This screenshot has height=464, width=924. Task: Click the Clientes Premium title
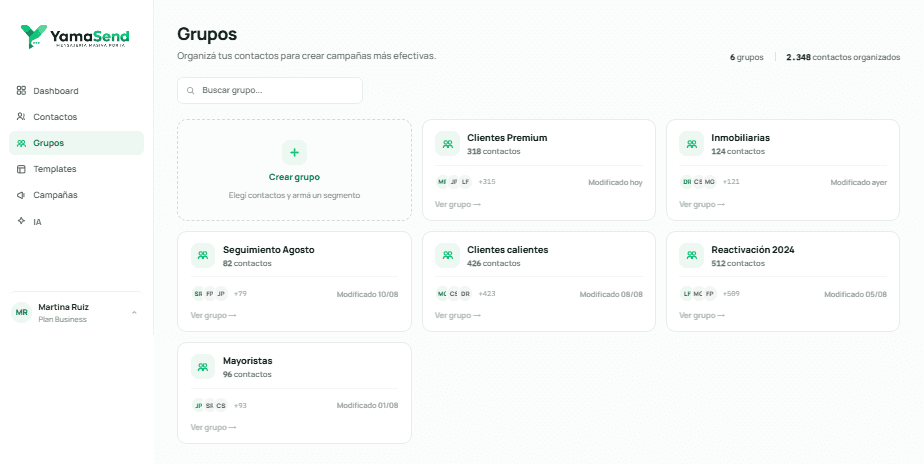tap(507, 138)
